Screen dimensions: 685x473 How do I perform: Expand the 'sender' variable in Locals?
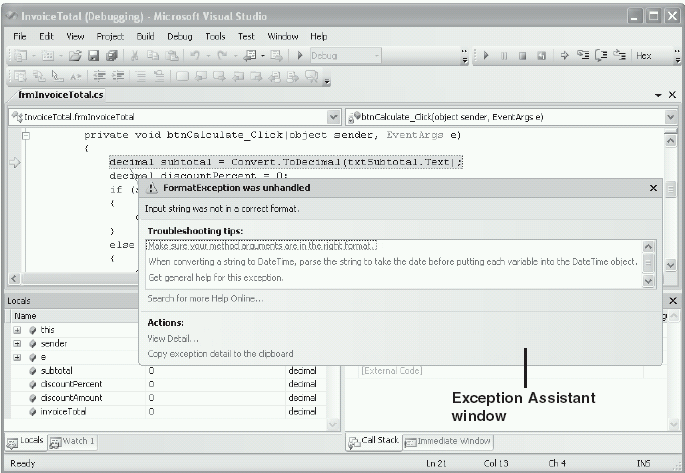point(17,344)
